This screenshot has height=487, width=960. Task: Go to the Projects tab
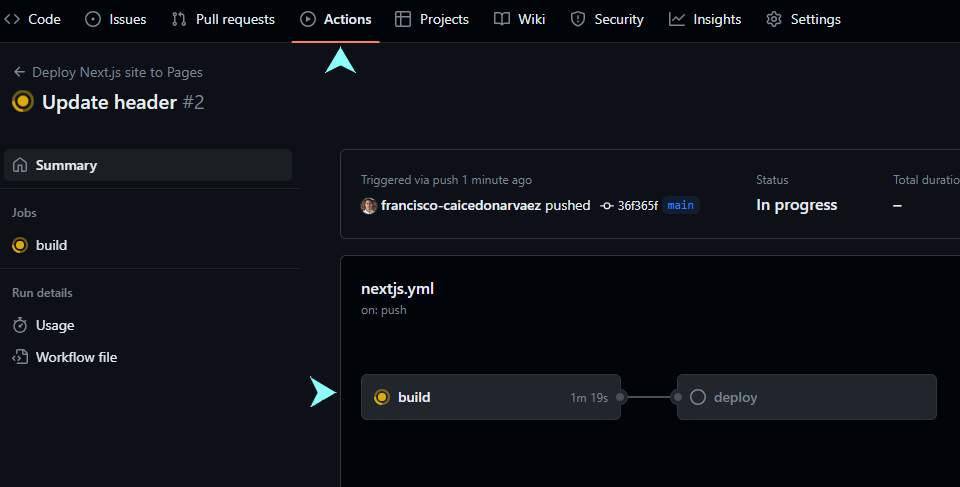432,20
